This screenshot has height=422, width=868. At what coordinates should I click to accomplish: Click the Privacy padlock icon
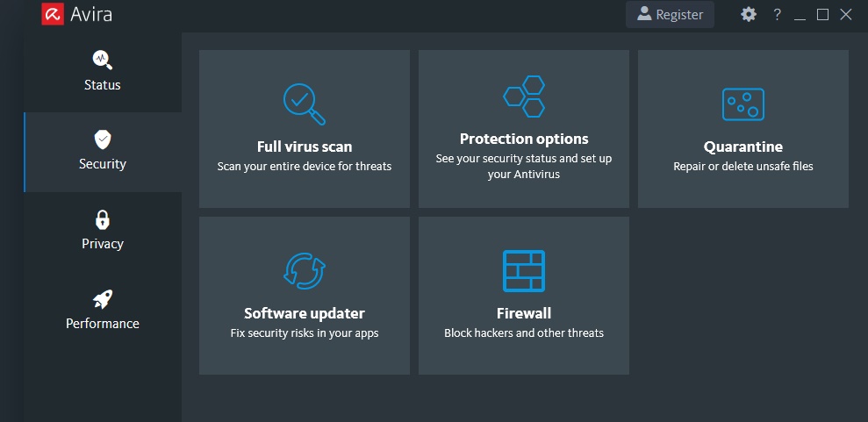[x=103, y=219]
